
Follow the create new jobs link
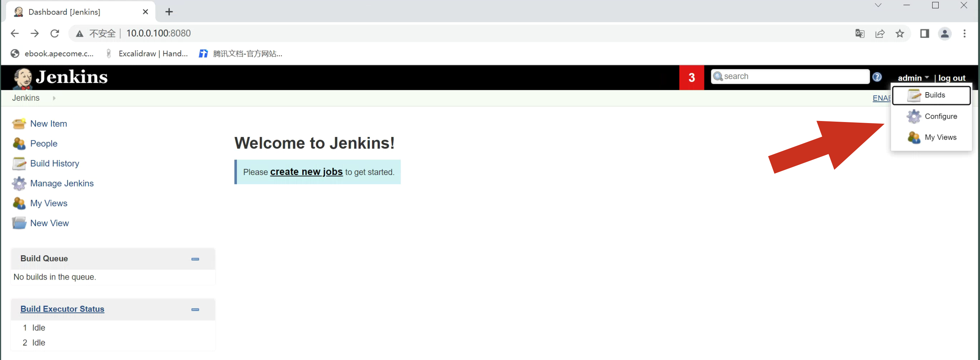[306, 172]
